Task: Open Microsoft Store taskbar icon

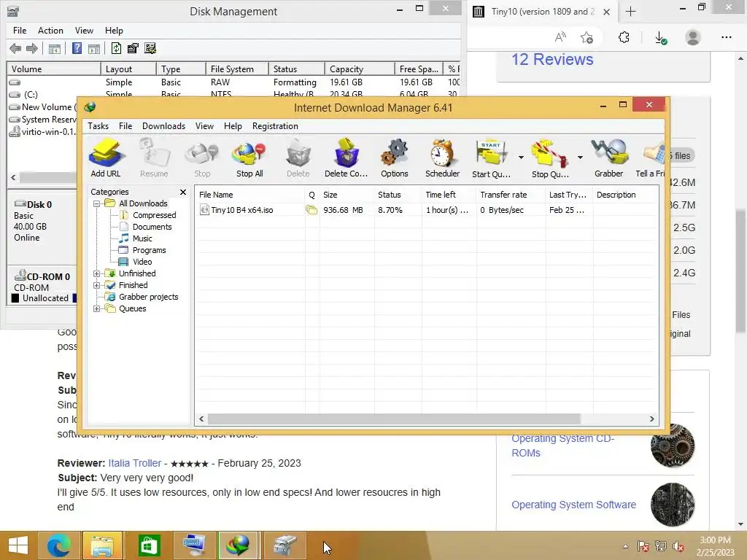Action: (149, 545)
